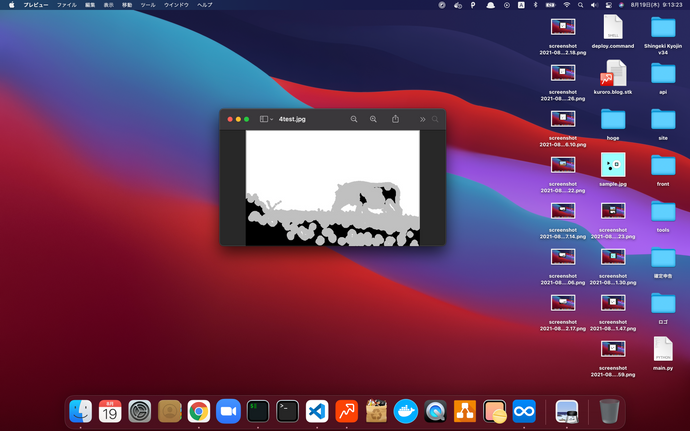
Task: Open the input source A menu
Action: click(521, 5)
